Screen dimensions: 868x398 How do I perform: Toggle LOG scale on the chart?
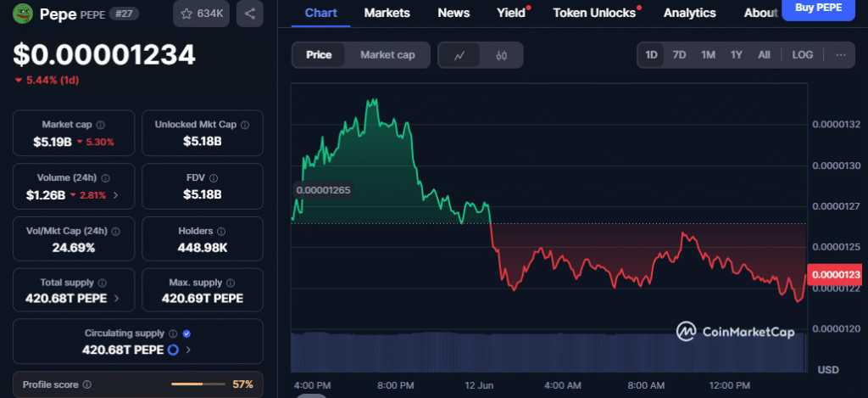tap(802, 55)
